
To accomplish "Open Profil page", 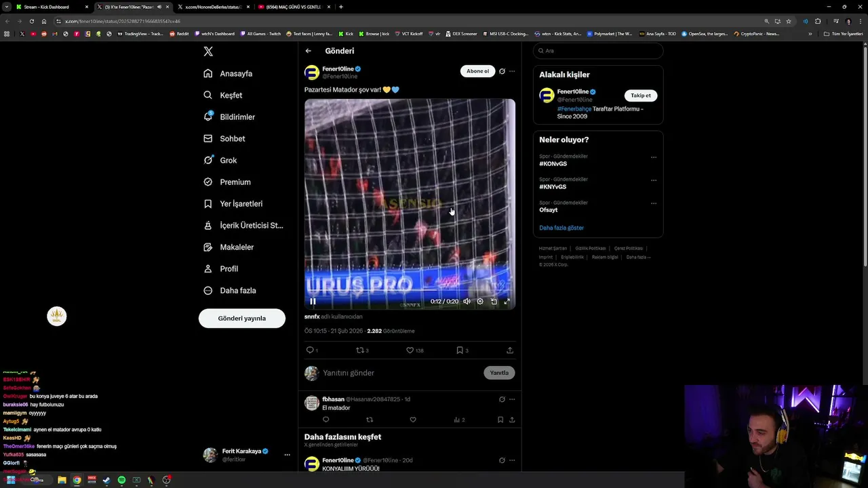I will [221, 268].
